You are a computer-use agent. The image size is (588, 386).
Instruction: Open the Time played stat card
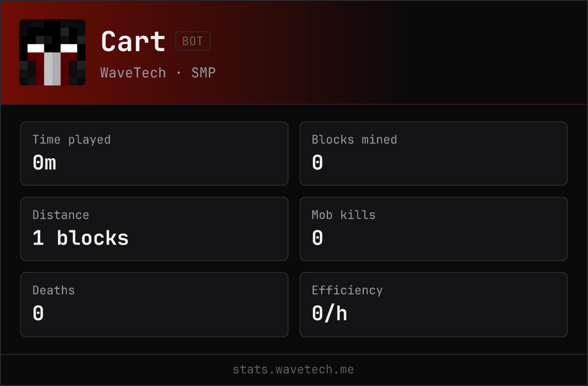(x=154, y=153)
